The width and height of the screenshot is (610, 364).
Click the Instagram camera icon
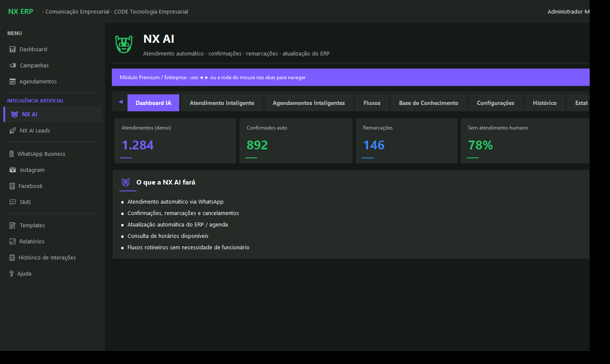click(13, 170)
